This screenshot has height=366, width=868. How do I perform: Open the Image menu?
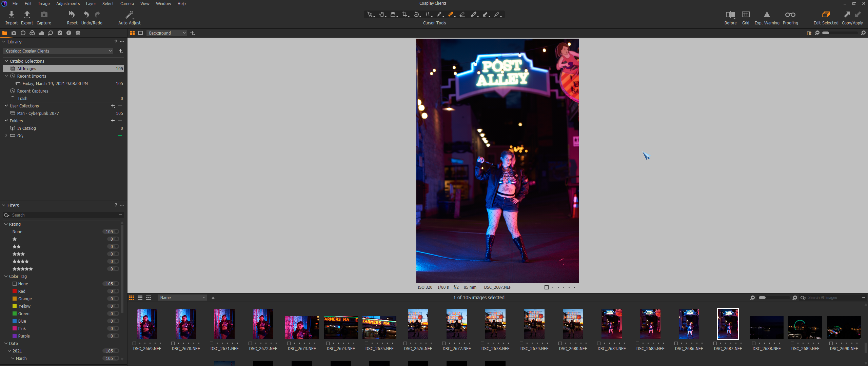coord(44,3)
